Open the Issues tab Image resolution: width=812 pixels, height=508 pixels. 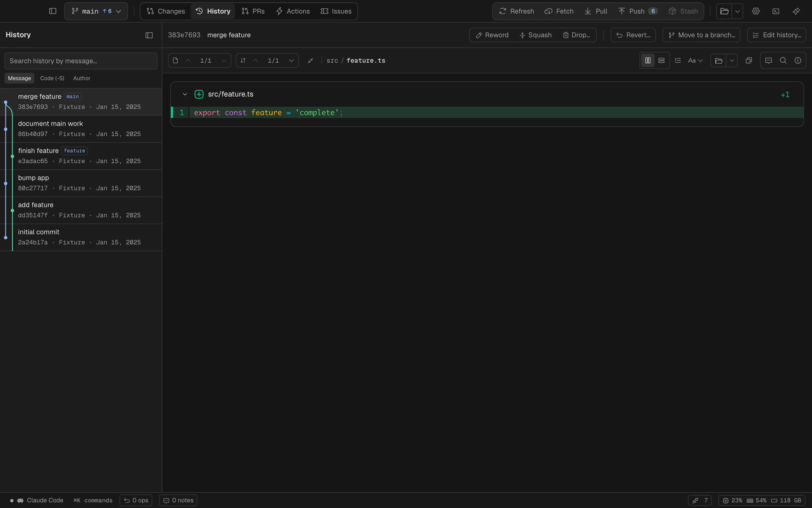point(336,11)
